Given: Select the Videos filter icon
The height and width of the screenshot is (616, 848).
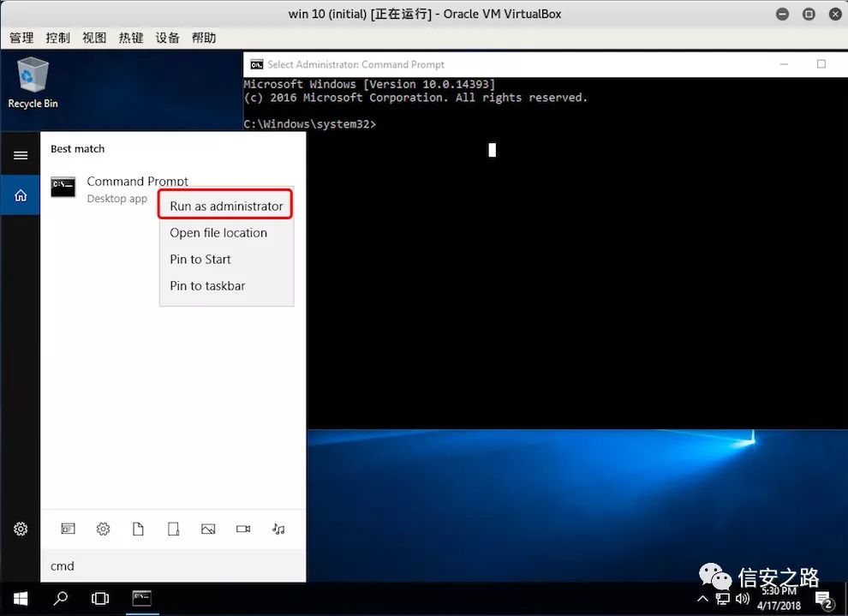Looking at the screenshot, I should point(242,529).
